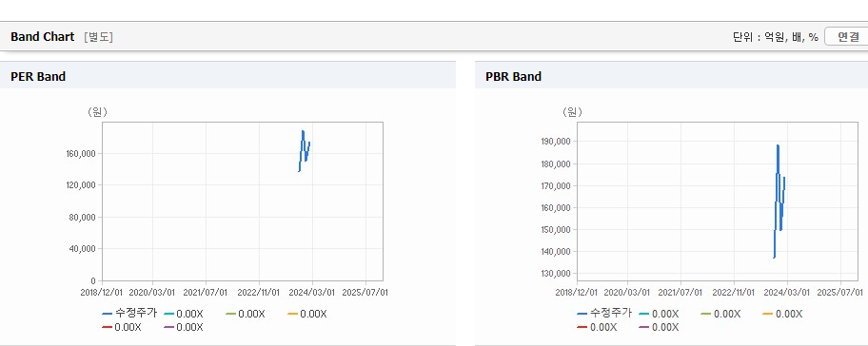The width and height of the screenshot is (868, 346).
Task: Select the [별도] label next to Band Chart
Action: click(99, 37)
